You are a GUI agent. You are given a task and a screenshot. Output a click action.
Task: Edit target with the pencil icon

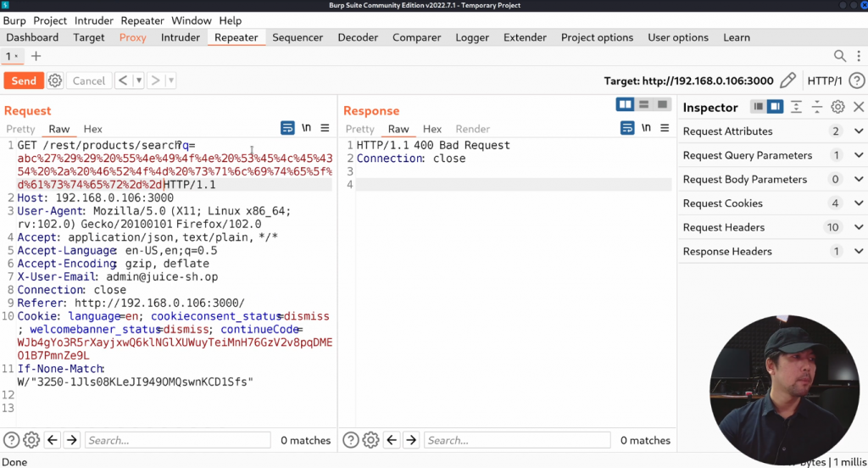(787, 81)
